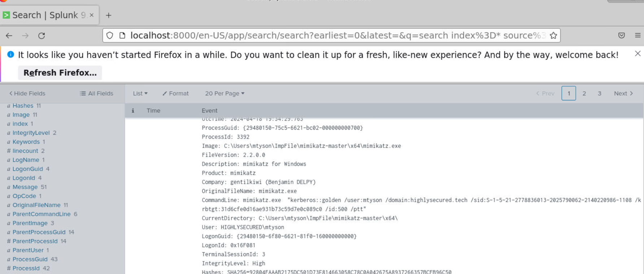644x274 pixels.
Task: Open the IntegrityLevel field summary
Action: click(31, 133)
